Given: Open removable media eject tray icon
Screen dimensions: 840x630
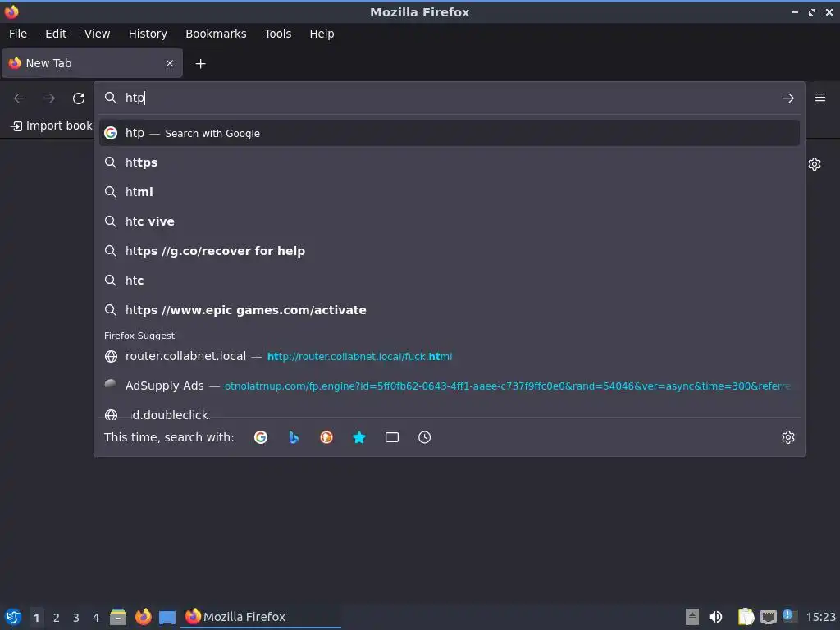Looking at the screenshot, I should tap(692, 617).
